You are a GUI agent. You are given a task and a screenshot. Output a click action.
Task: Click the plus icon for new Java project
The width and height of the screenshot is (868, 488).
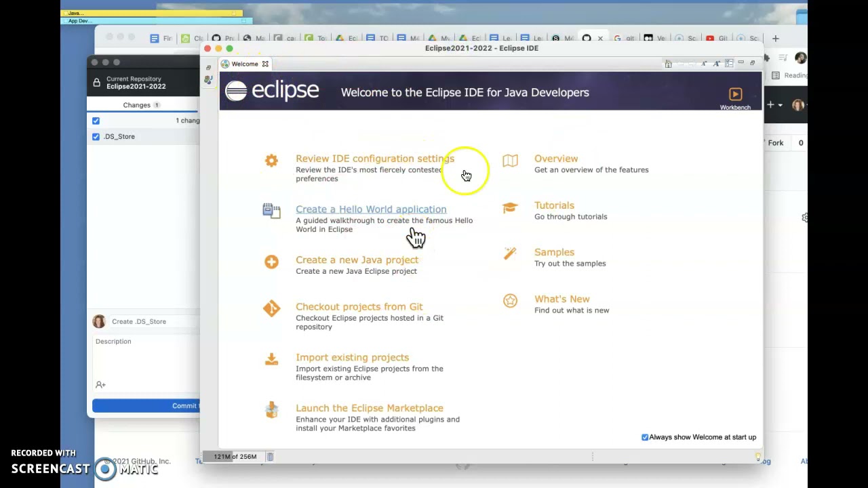(271, 262)
